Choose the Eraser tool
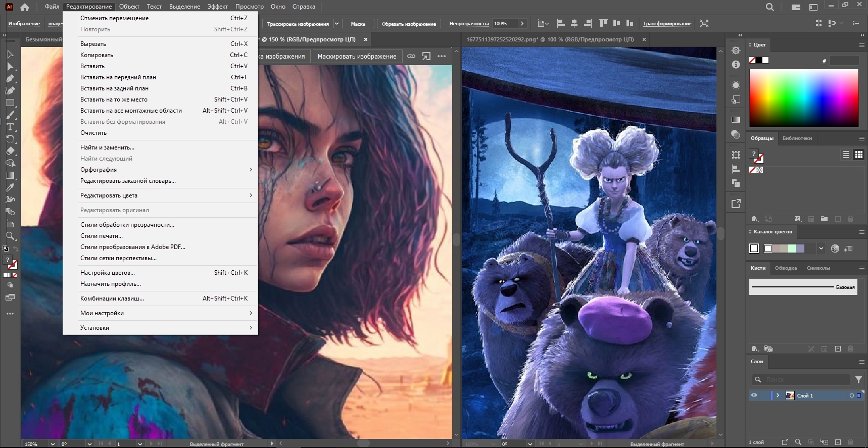Screen dimensions: 868x448 point(10,151)
